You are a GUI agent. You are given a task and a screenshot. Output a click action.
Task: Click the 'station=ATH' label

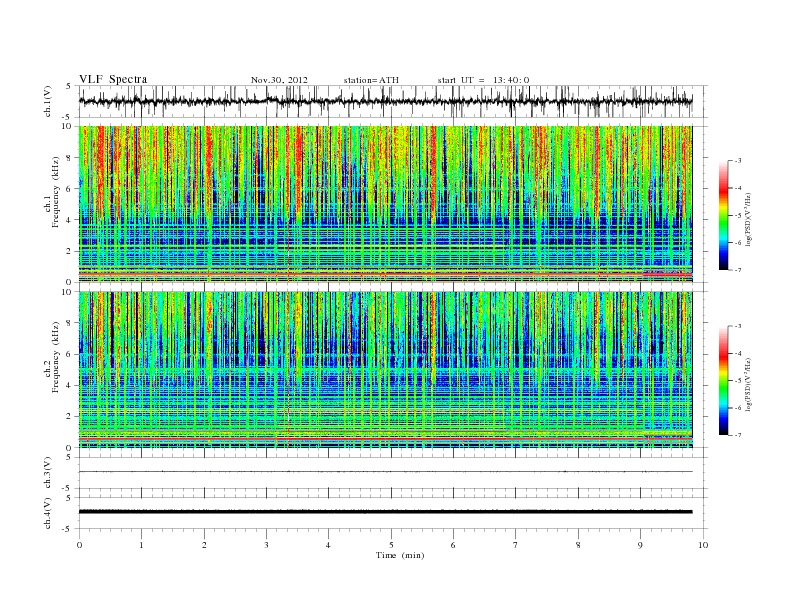371,80
